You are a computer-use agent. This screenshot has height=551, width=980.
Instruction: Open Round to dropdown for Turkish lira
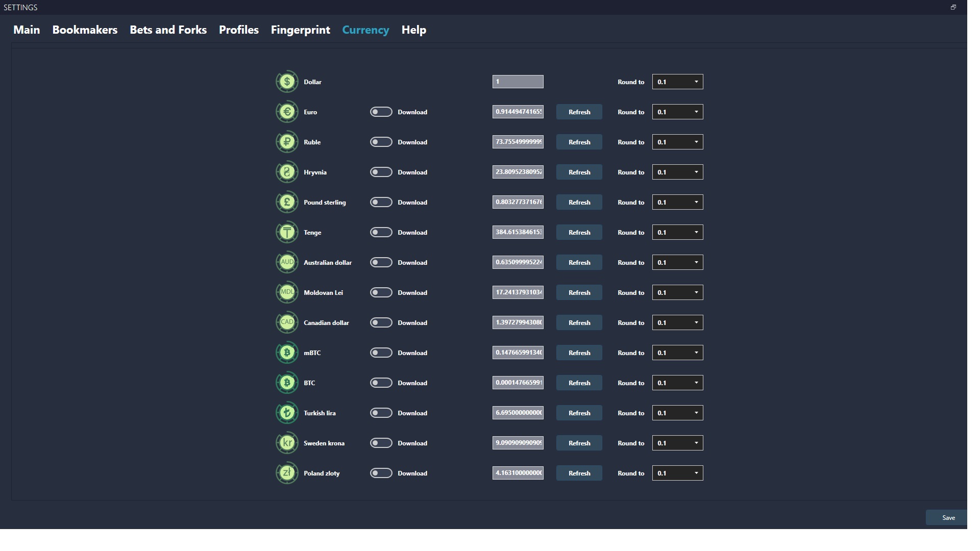(678, 413)
